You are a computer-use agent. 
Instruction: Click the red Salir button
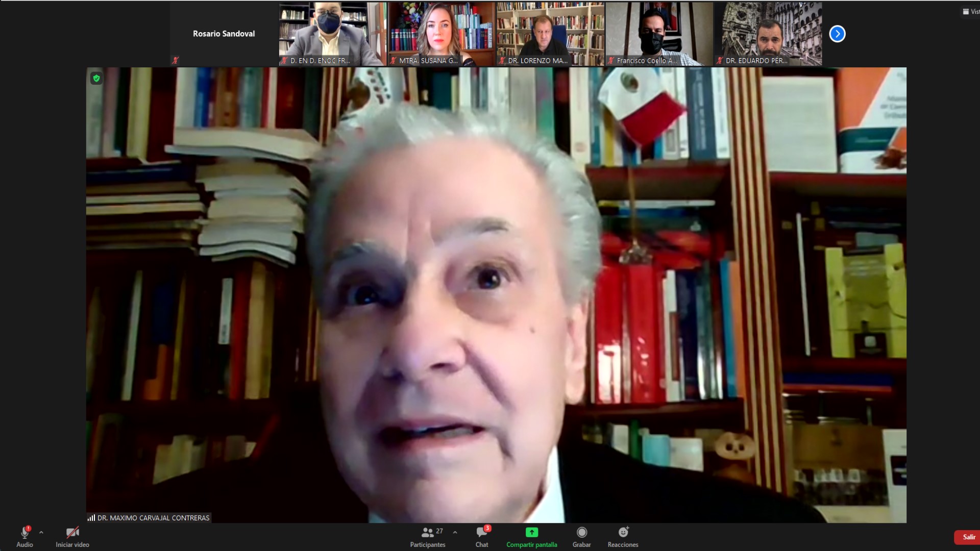click(x=968, y=537)
